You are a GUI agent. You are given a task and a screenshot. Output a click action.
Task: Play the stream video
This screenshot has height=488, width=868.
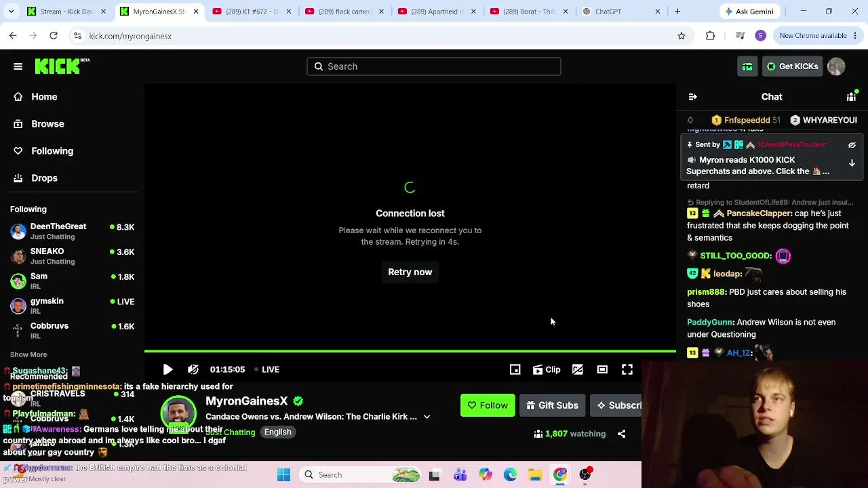coord(167,369)
